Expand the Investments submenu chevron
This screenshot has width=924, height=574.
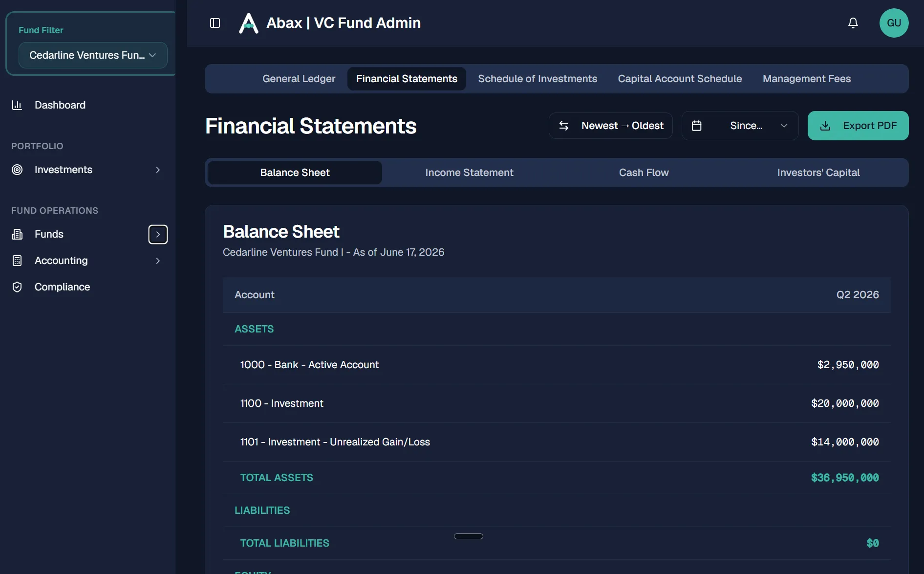158,170
